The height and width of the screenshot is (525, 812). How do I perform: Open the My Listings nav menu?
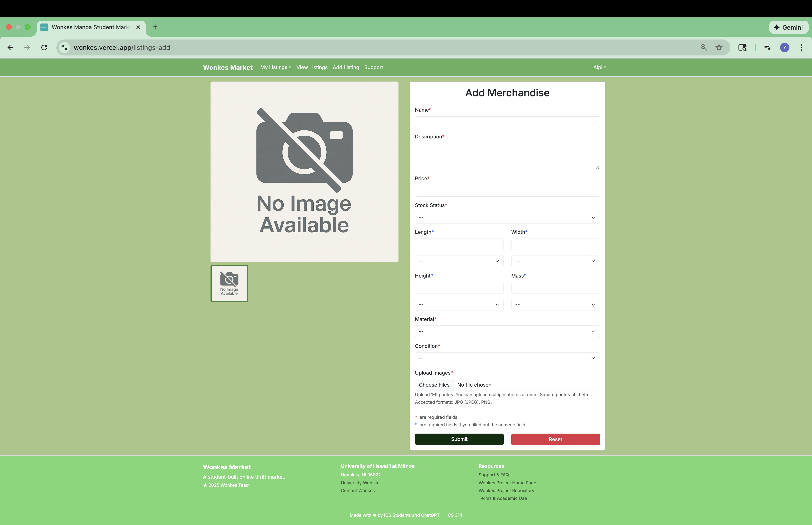pyautogui.click(x=275, y=67)
